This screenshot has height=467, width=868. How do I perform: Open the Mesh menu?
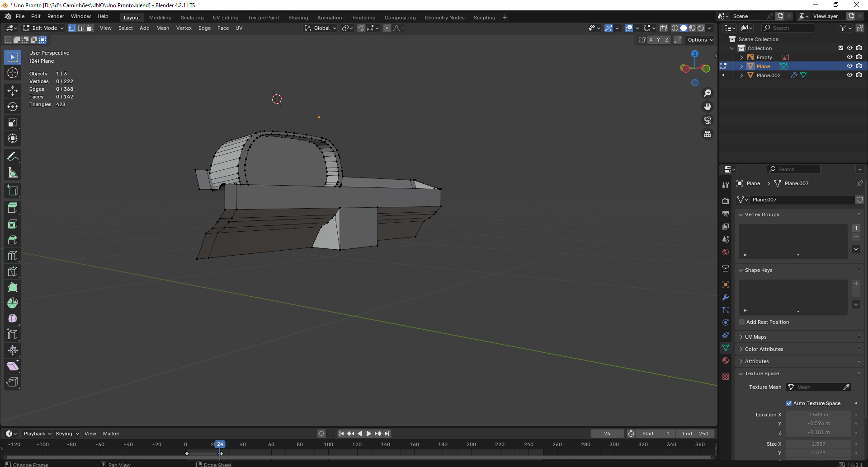163,28
